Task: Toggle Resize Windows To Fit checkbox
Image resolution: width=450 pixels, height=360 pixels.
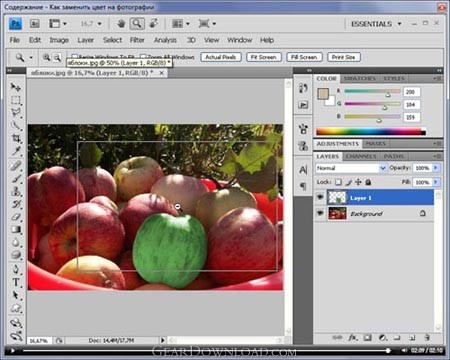Action: tap(75, 57)
